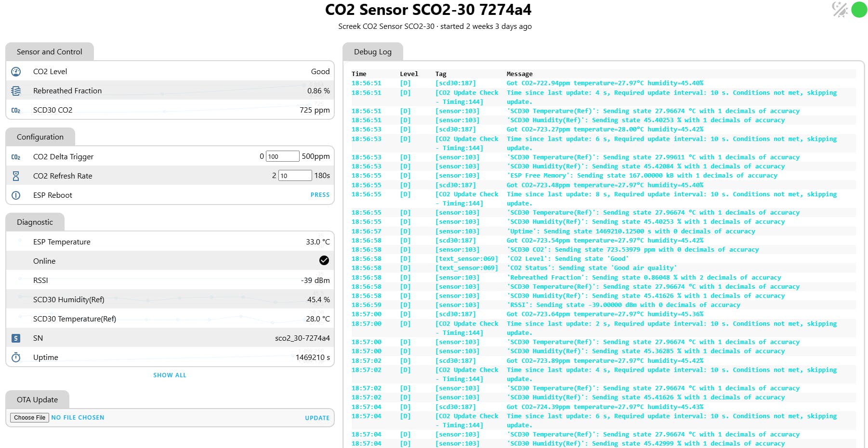868x448 pixels.
Task: Click the OTA Update button
Action: click(x=317, y=418)
